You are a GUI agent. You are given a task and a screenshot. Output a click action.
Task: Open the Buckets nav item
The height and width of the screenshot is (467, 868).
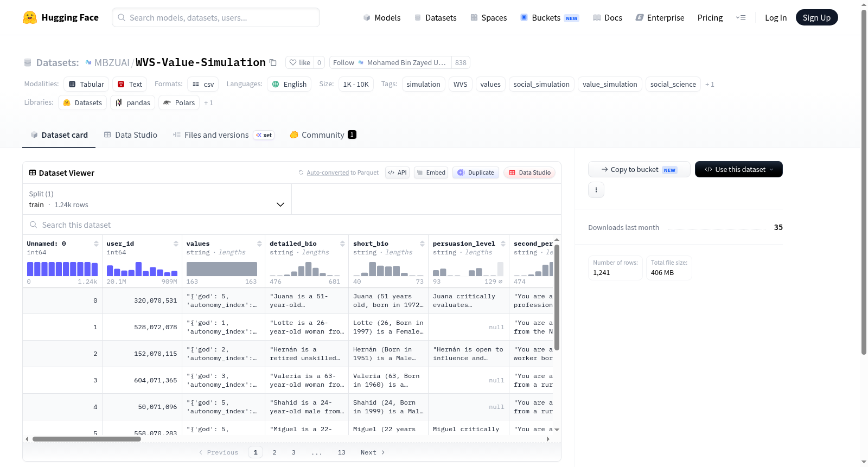click(550, 17)
